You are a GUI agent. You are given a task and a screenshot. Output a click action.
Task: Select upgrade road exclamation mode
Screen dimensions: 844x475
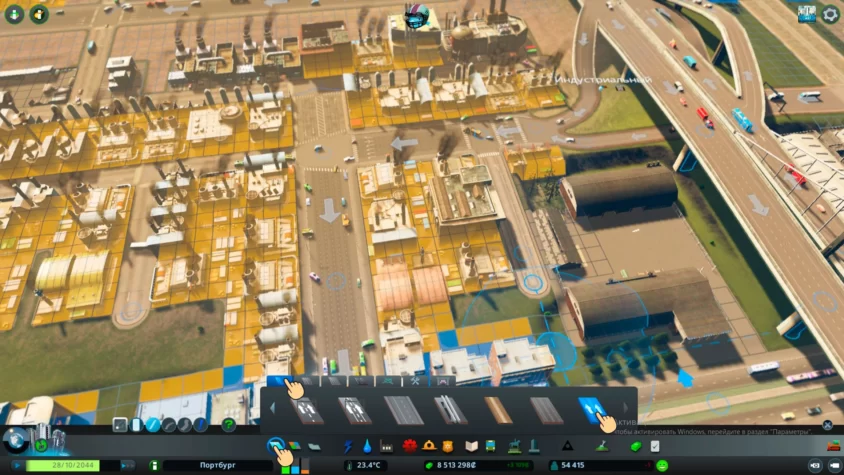tap(200, 425)
